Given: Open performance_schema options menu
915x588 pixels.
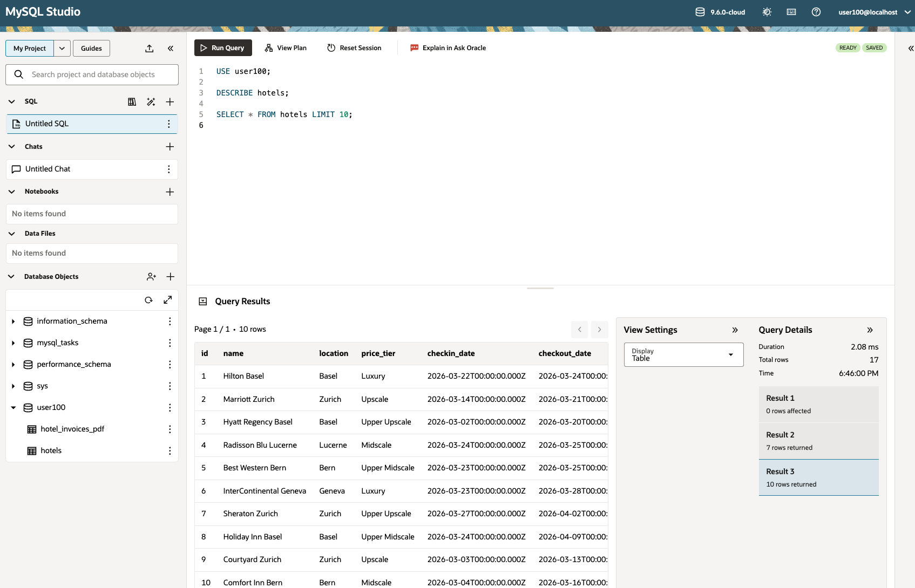Looking at the screenshot, I should pos(170,365).
